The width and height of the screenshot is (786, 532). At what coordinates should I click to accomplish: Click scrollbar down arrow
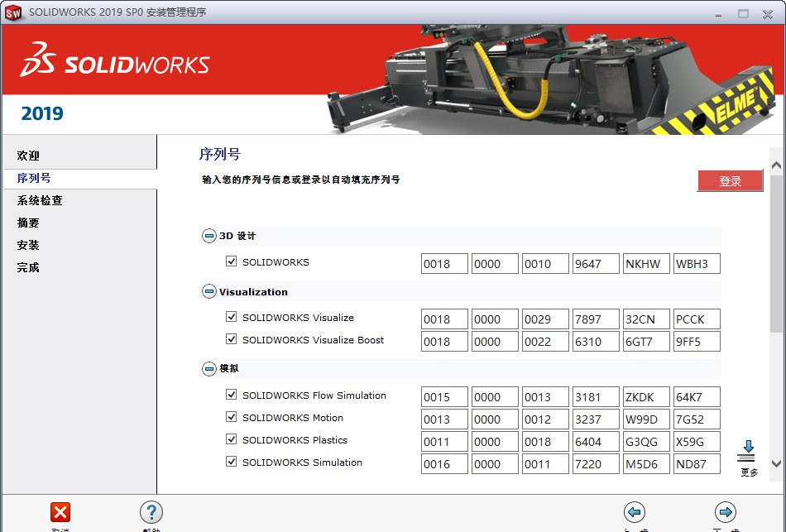pyautogui.click(x=776, y=464)
